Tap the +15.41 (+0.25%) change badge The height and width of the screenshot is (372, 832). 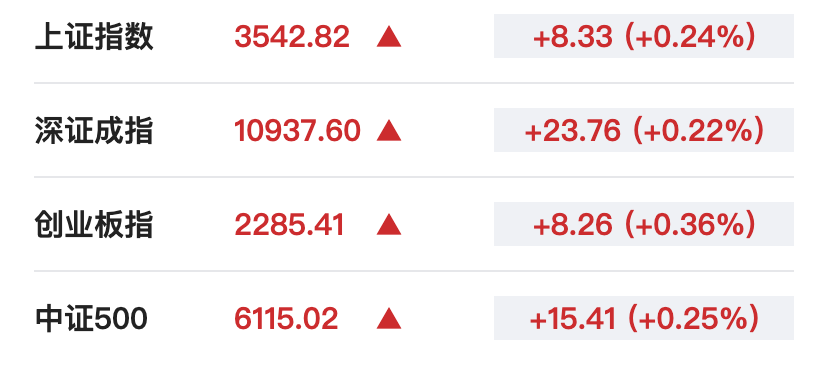pyautogui.click(x=644, y=318)
